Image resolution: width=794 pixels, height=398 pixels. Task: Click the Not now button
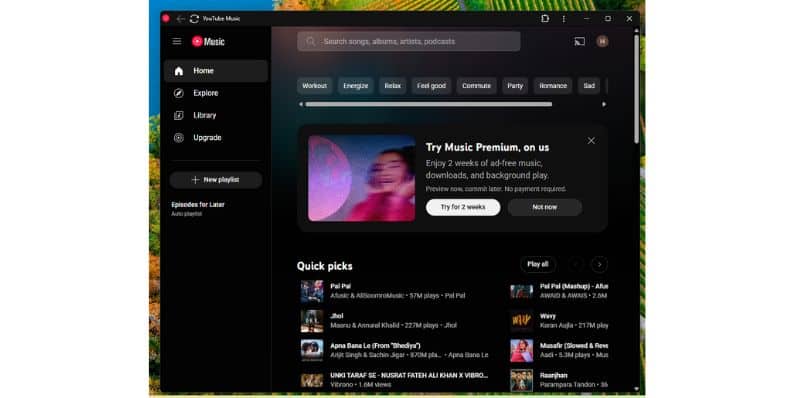(545, 207)
